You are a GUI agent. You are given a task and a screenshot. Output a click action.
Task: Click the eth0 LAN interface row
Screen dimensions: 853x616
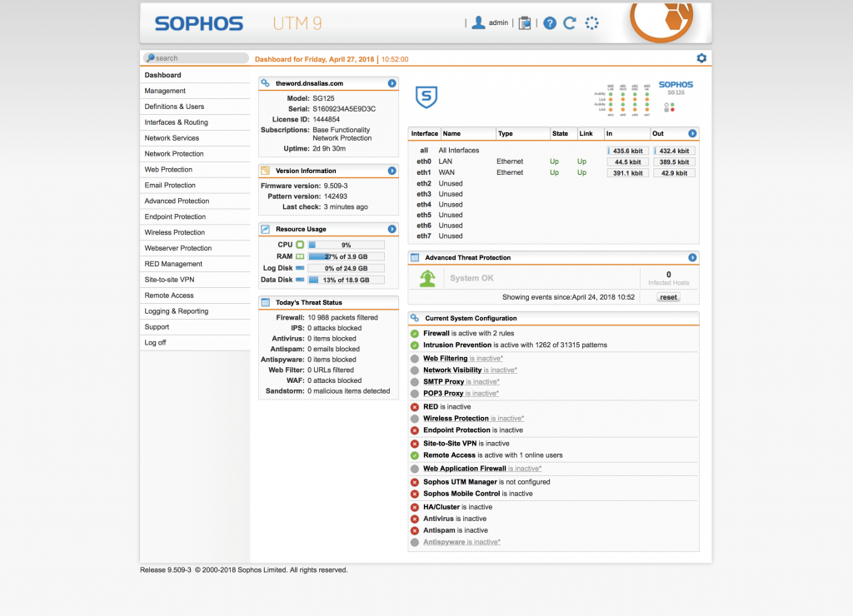(x=553, y=162)
